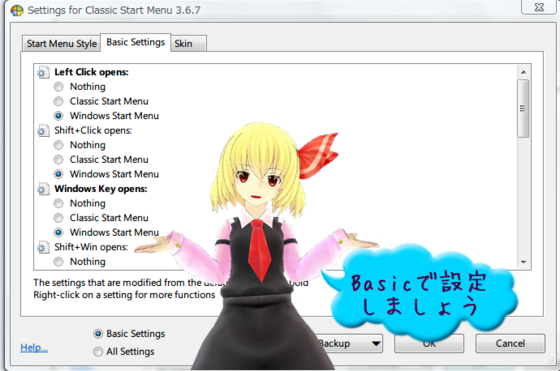560x371 pixels.
Task: Select Classic Start Menu under Left Click opens
Action: click(x=58, y=101)
